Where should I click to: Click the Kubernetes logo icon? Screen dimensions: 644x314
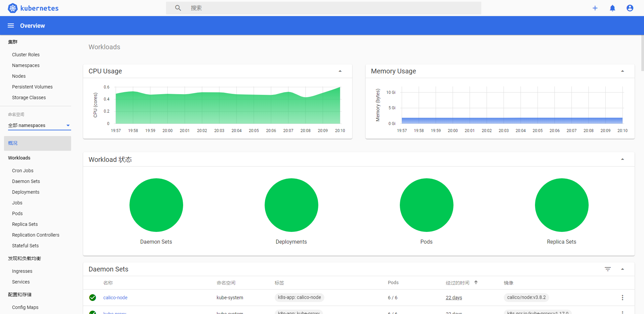(13, 8)
